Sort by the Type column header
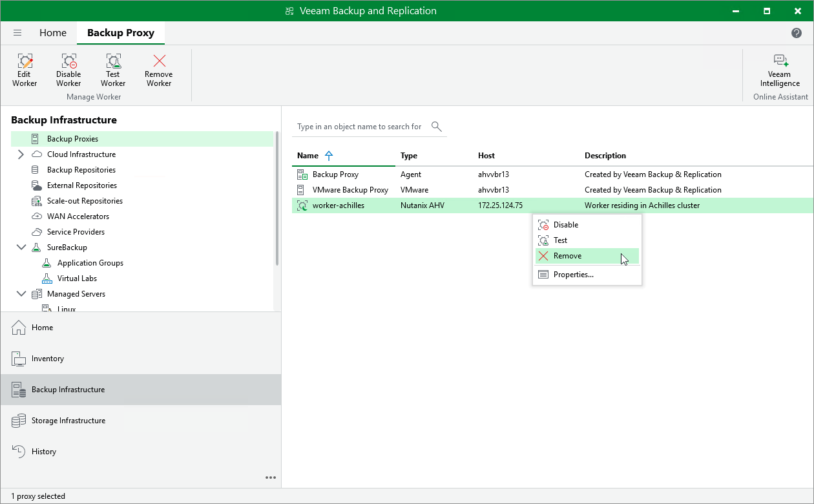 tap(409, 156)
